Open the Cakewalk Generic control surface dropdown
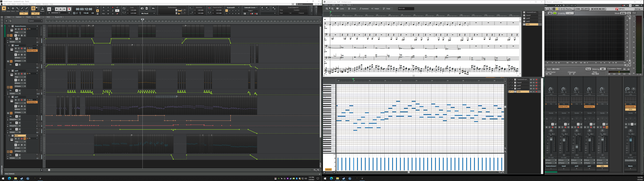The width and height of the screenshot is (644, 181). tap(251, 8)
